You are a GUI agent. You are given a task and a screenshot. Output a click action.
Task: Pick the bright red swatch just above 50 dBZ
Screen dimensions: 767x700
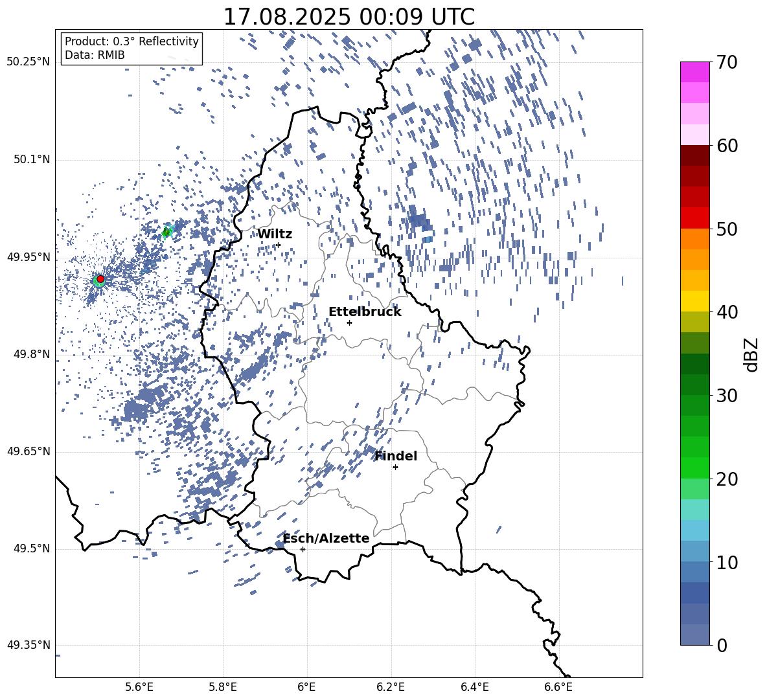pyautogui.click(x=694, y=218)
